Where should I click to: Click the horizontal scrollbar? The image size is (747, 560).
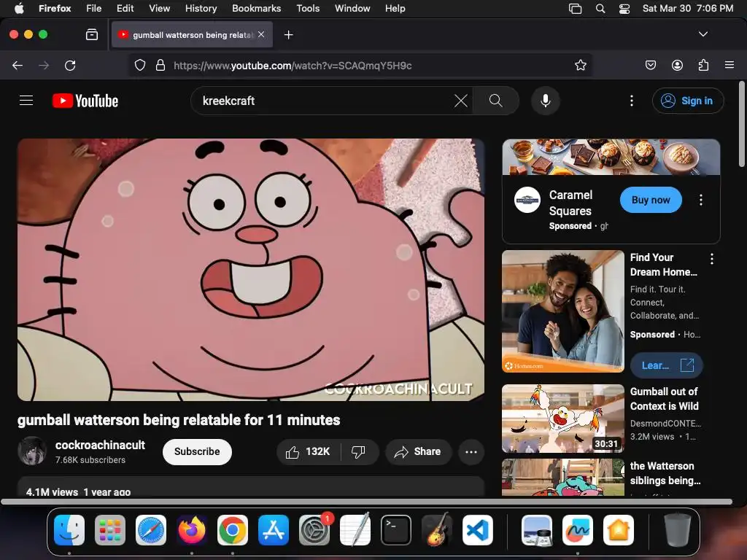pos(367,502)
